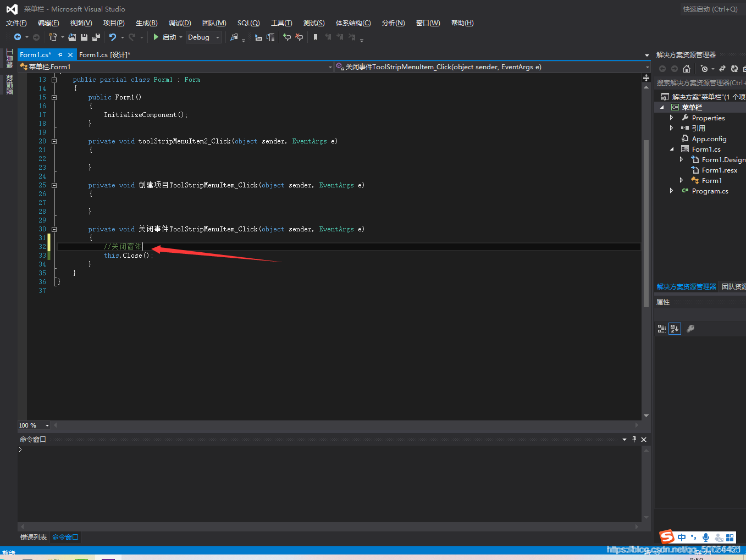Click the editor vertical scrollbar thumb
Viewport: 746px width, 560px height.
[x=646, y=223]
